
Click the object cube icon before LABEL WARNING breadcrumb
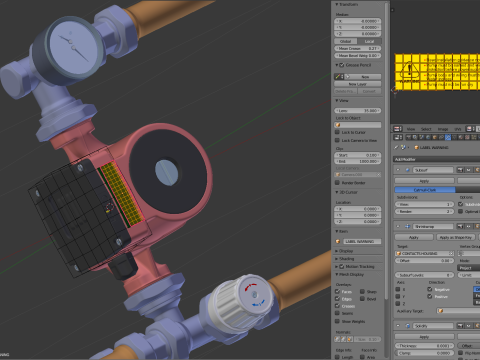tap(416, 147)
